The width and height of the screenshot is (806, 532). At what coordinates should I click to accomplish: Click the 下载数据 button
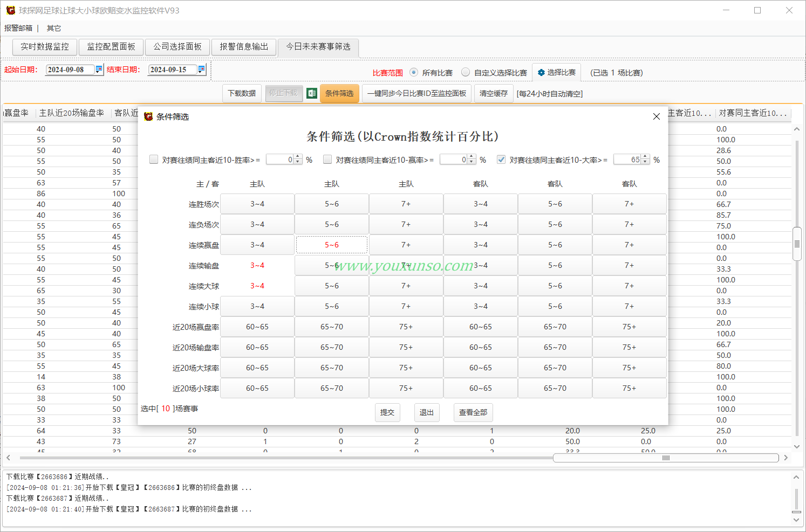click(242, 93)
